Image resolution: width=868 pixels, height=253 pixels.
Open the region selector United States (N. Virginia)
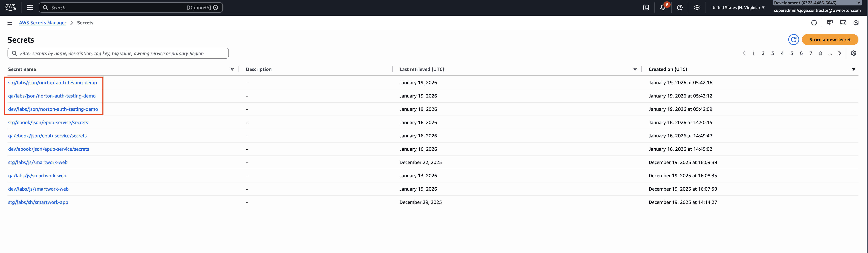[x=738, y=7]
